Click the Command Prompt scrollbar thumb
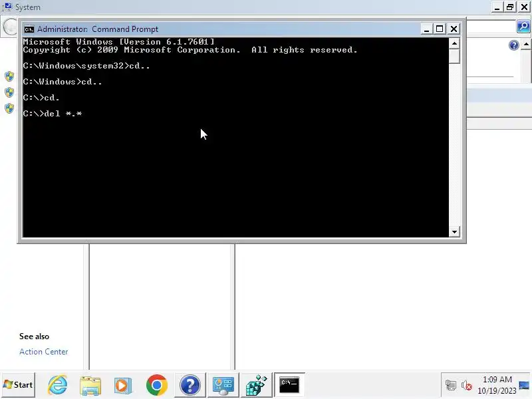Viewport: 532px width, 399px height. pos(454,56)
